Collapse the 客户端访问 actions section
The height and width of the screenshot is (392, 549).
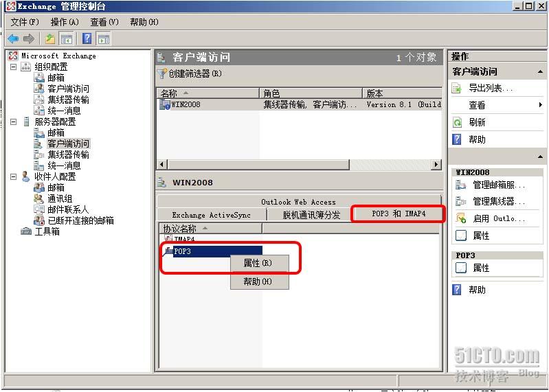pyautogui.click(x=540, y=71)
